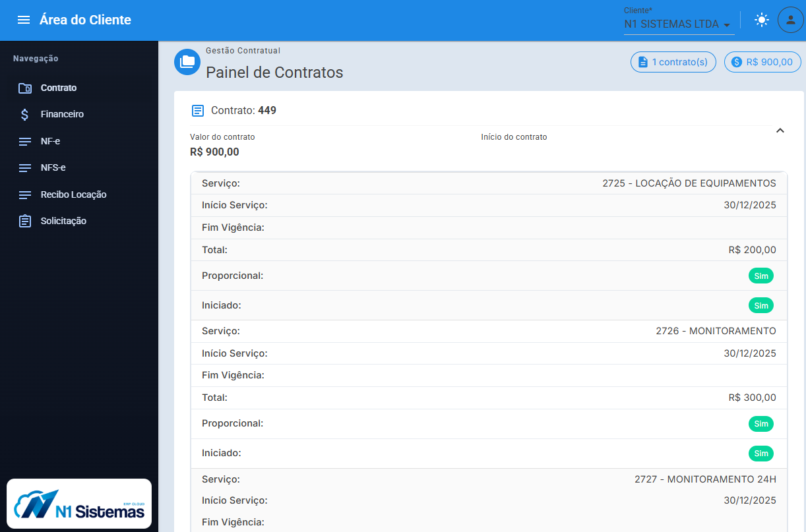Select text '2727 - MONITORAMENTO 24H'
This screenshot has height=532, width=806.
pyautogui.click(x=706, y=479)
